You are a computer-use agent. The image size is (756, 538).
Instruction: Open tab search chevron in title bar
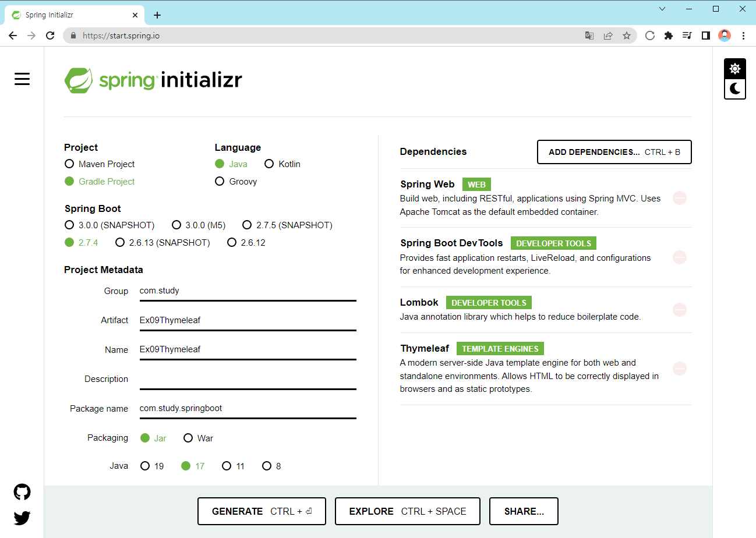point(662,9)
